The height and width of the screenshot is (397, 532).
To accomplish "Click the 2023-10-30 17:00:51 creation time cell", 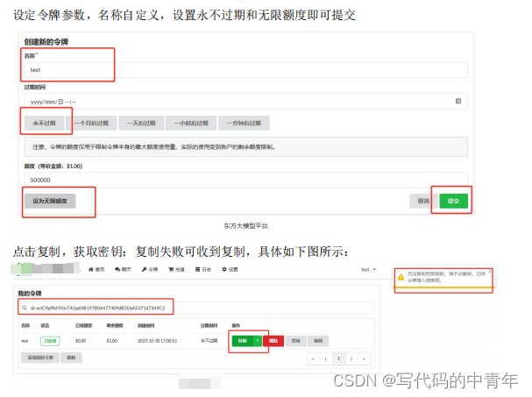I will coord(157,341).
